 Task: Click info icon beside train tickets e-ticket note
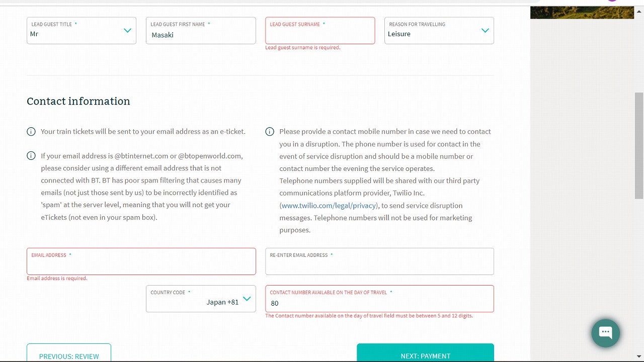pyautogui.click(x=31, y=132)
